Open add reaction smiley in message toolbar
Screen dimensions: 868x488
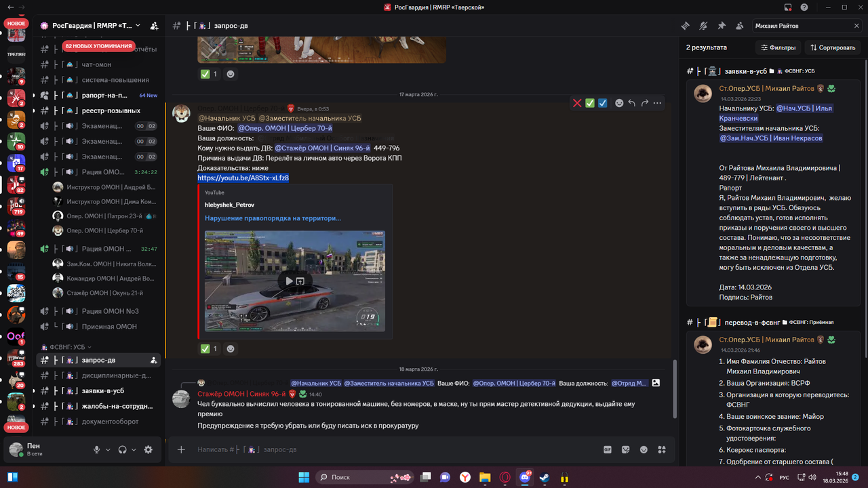[619, 103]
